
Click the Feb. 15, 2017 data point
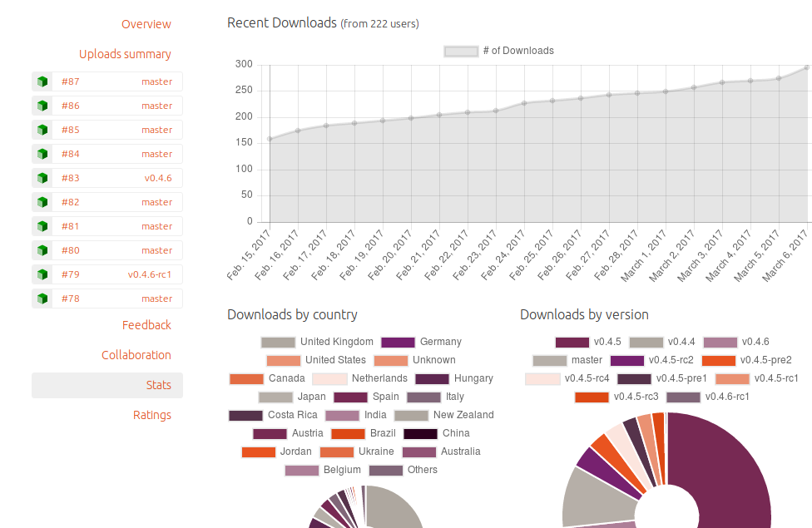click(x=270, y=139)
